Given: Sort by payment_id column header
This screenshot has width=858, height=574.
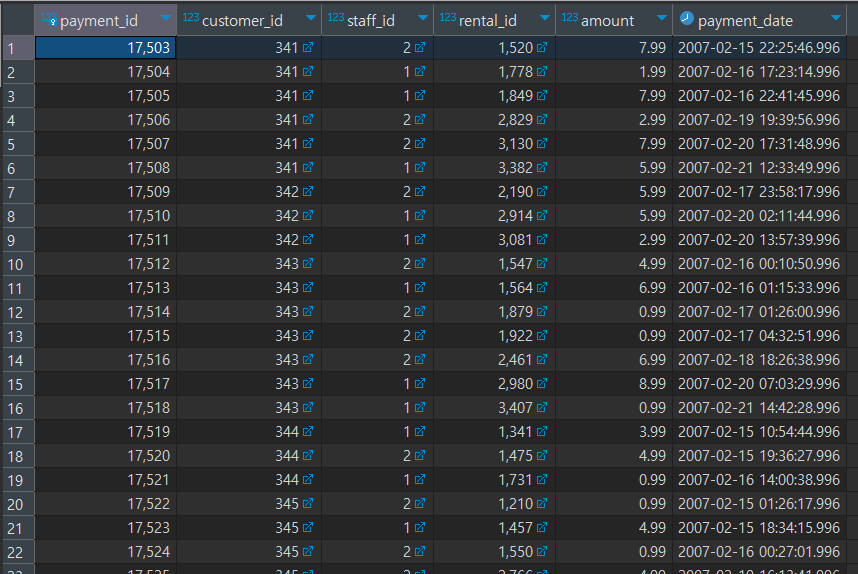Looking at the screenshot, I should pos(99,21).
